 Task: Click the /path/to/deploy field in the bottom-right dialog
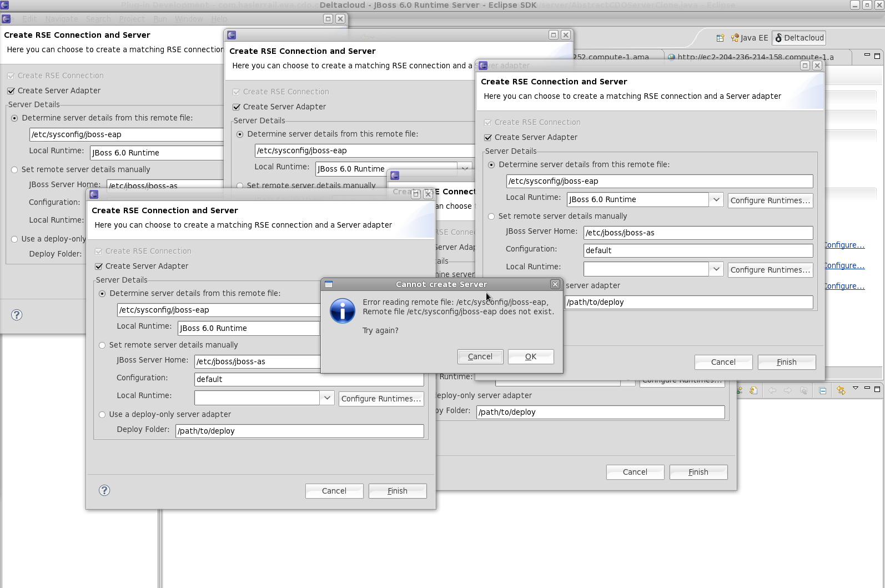click(x=601, y=412)
